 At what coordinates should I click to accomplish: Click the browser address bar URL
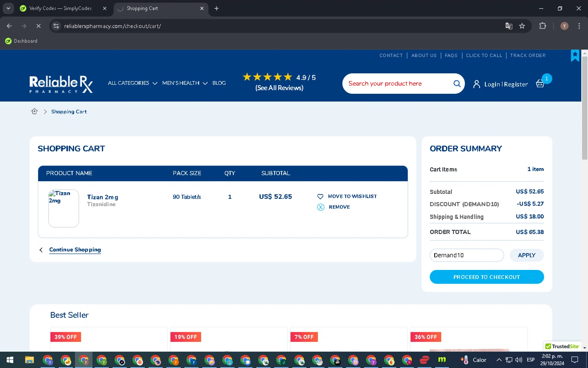113,26
